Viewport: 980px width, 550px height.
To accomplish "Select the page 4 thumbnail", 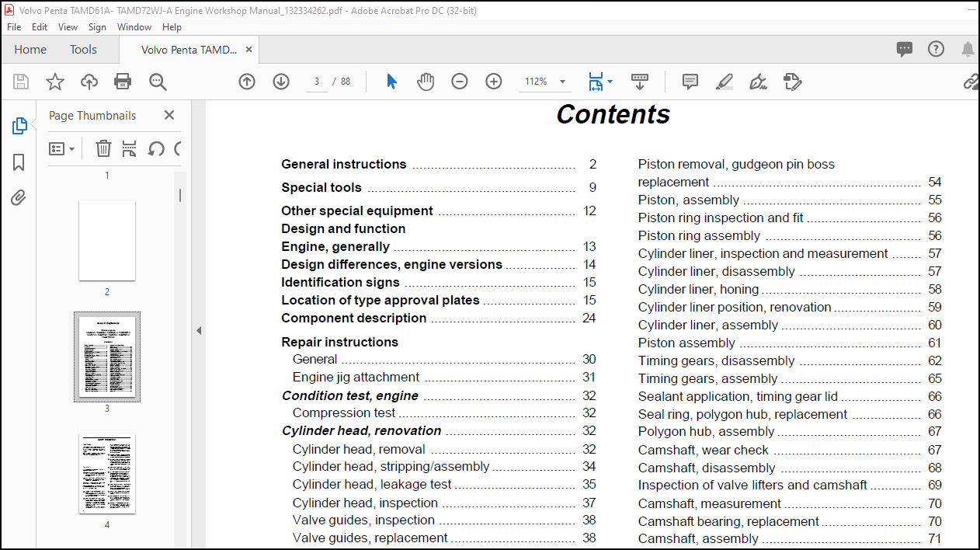I will (107, 474).
